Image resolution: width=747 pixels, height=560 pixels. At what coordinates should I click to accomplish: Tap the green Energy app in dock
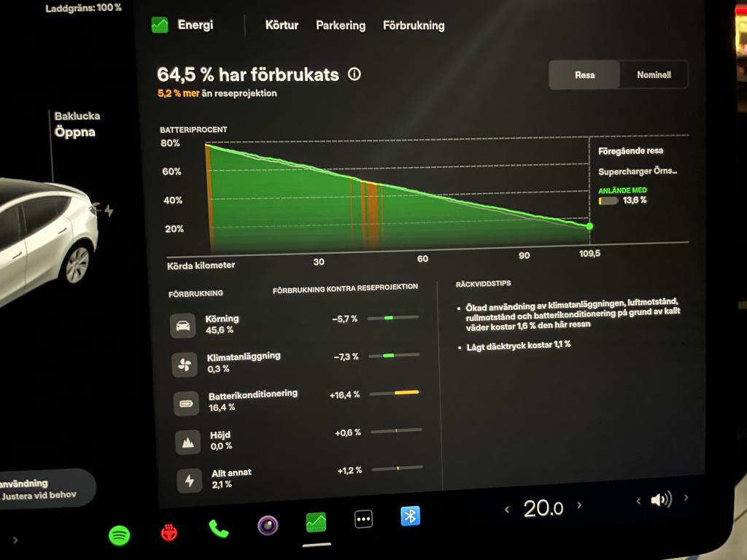[x=316, y=522]
